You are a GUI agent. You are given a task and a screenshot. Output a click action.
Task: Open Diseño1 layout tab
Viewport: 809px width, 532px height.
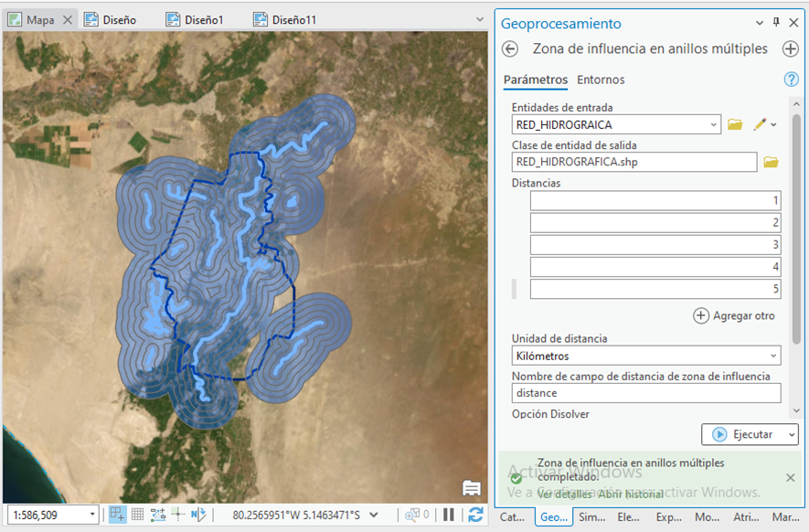pyautogui.click(x=195, y=19)
